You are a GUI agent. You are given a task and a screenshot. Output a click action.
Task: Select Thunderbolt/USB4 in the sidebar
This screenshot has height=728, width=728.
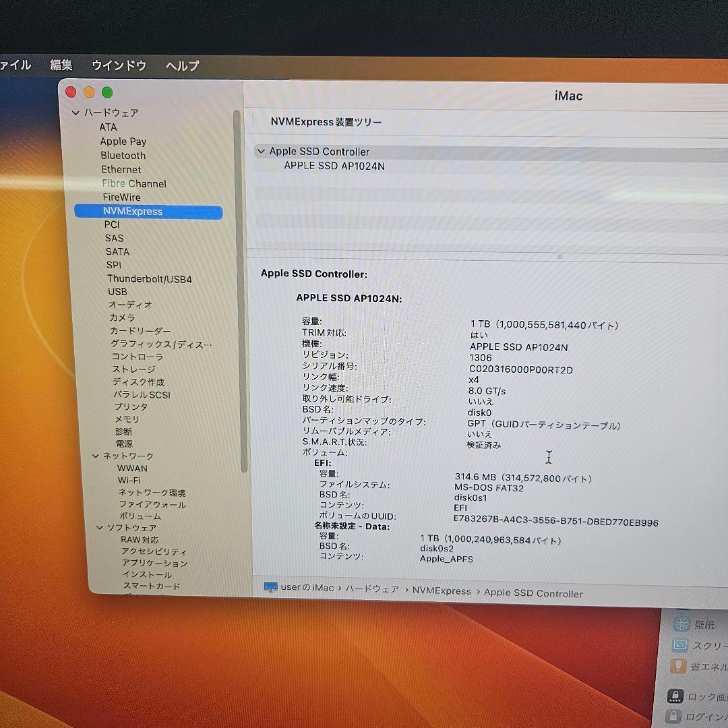tap(149, 278)
